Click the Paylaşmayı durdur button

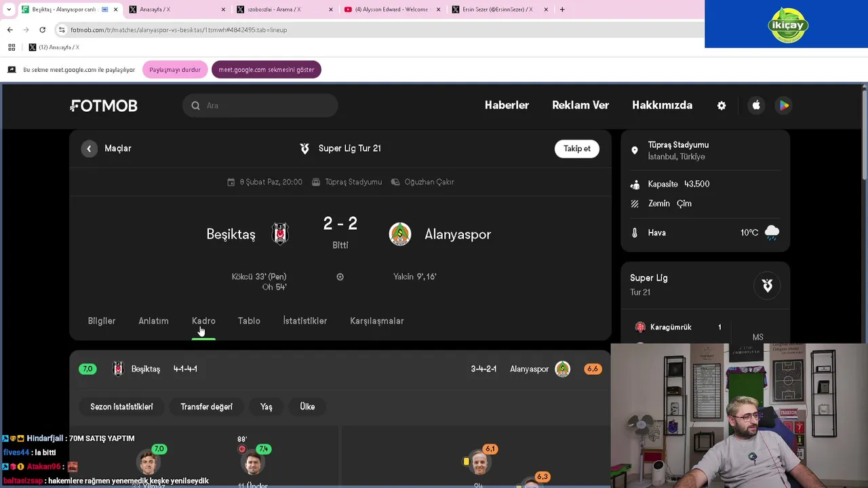click(175, 70)
